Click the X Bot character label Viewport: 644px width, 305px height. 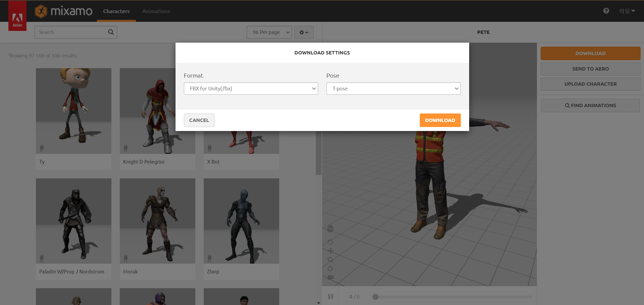coord(213,162)
